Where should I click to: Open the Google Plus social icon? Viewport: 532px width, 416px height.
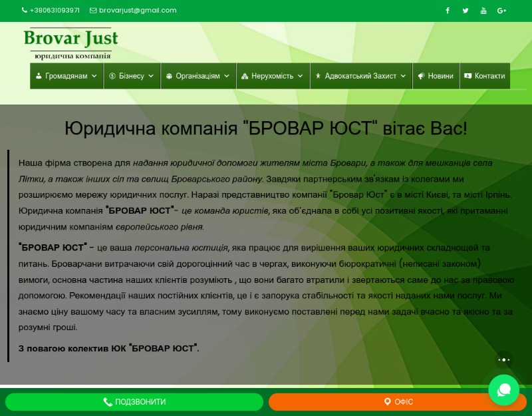coord(502,11)
